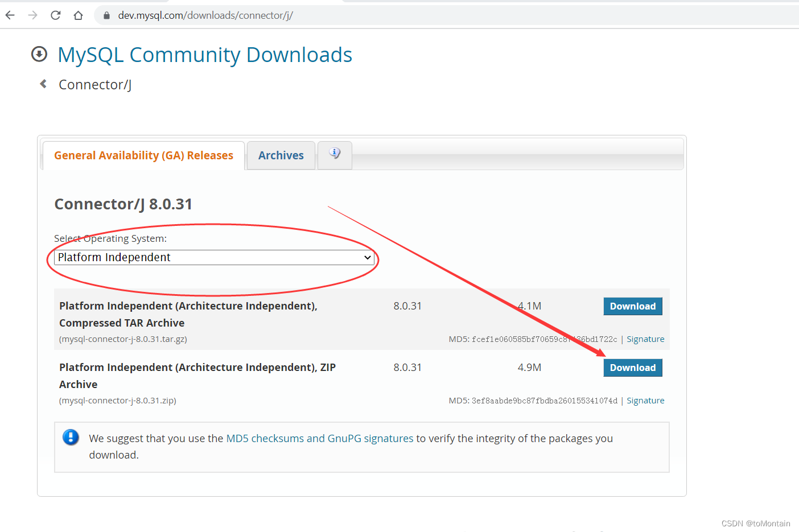Reload the page with refresh icon
Viewport: 799px width, 532px height.
56,15
